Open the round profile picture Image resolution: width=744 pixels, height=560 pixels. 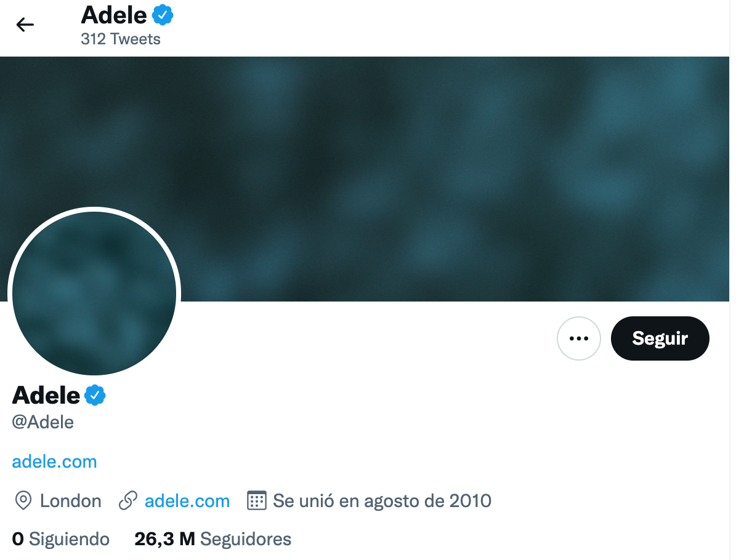point(94,294)
